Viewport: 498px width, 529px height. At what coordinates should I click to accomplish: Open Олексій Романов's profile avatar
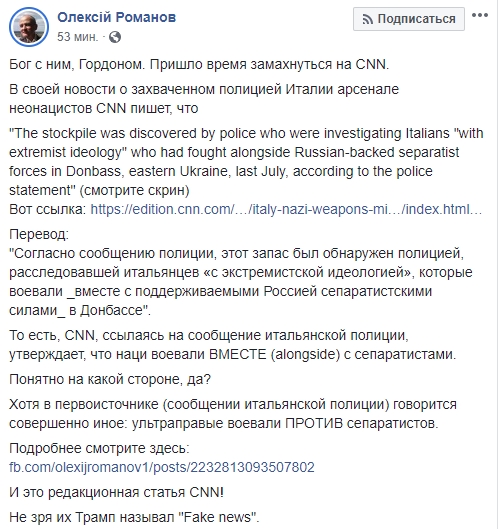(x=29, y=27)
